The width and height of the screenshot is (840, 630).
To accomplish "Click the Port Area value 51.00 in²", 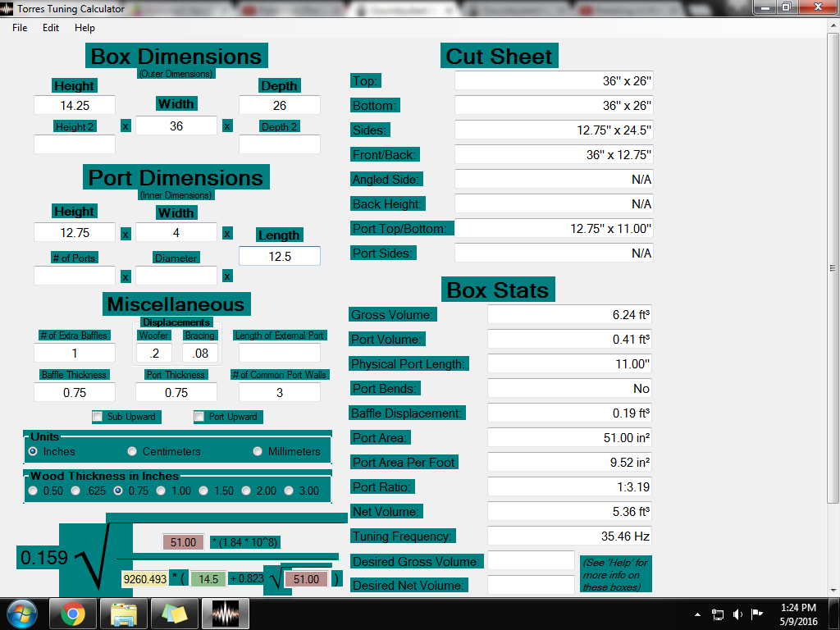I will click(x=569, y=438).
